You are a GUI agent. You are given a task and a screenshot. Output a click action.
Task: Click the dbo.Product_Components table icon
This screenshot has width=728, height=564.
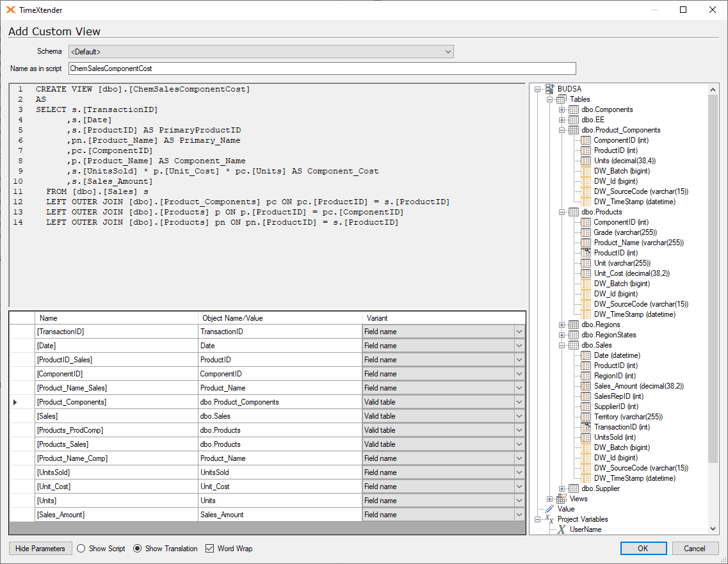point(574,130)
